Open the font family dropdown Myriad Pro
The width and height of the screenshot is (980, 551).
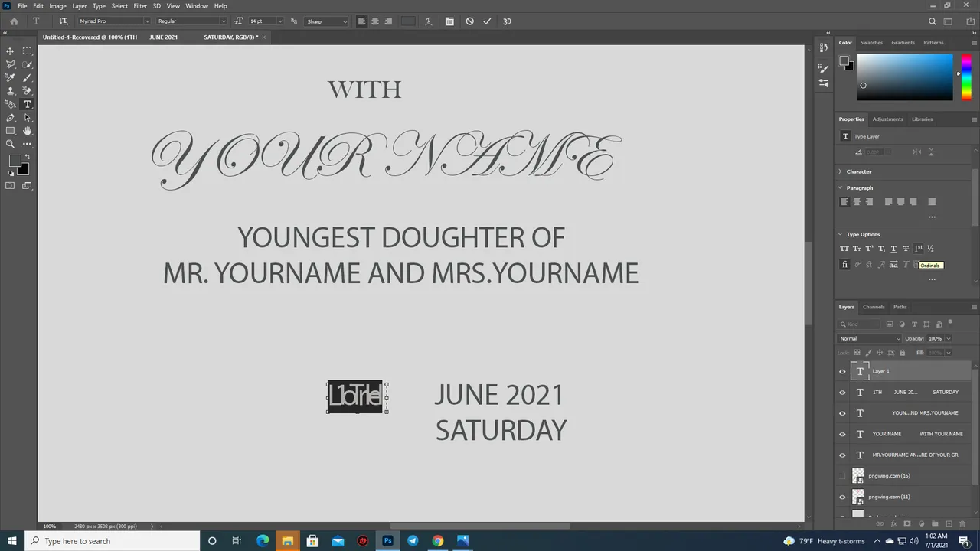click(113, 21)
